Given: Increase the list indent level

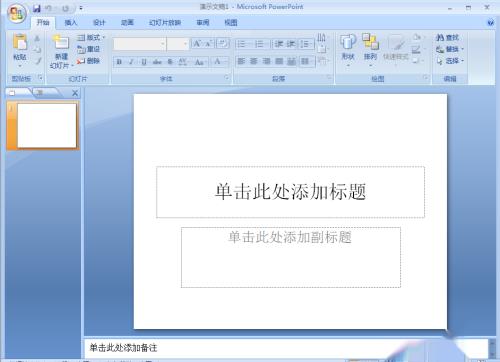Looking at the screenshot, I should 291,44.
